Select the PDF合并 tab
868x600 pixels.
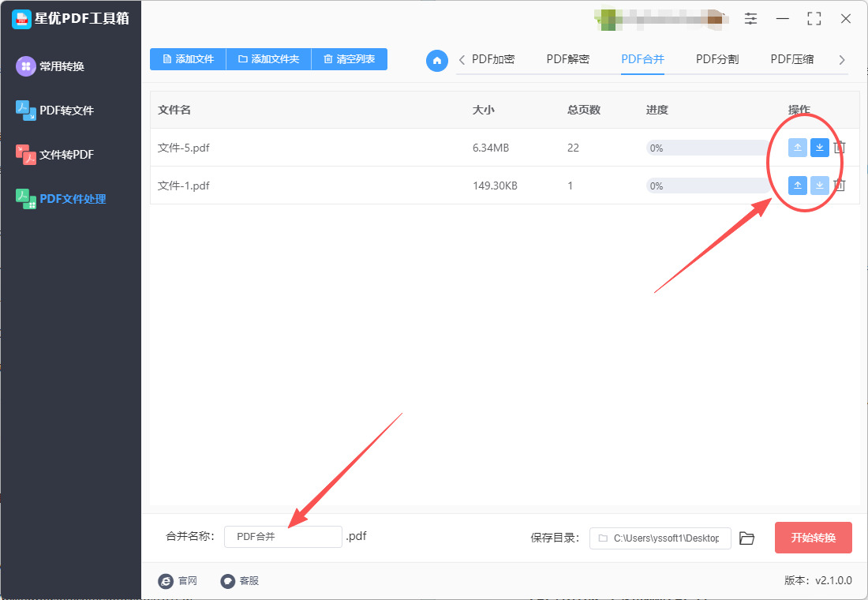tap(642, 59)
